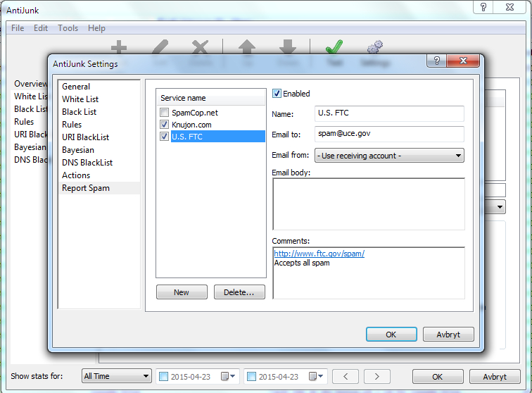Click the Move Down arrow toolbar icon
This screenshot has width=532, height=393.
[x=288, y=47]
